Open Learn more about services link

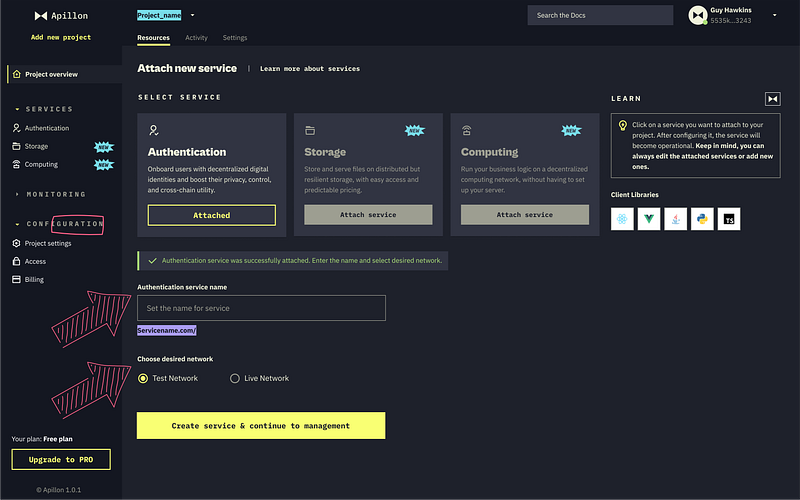310,69
